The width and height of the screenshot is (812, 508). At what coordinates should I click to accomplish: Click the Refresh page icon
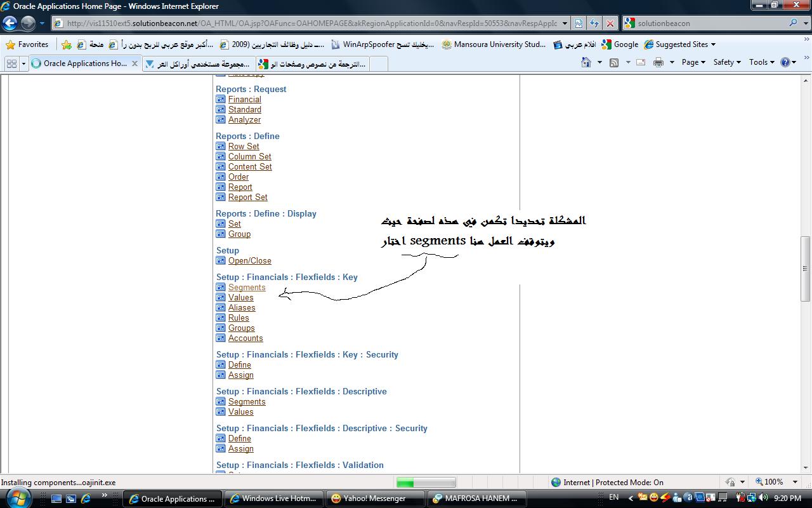tap(594, 23)
